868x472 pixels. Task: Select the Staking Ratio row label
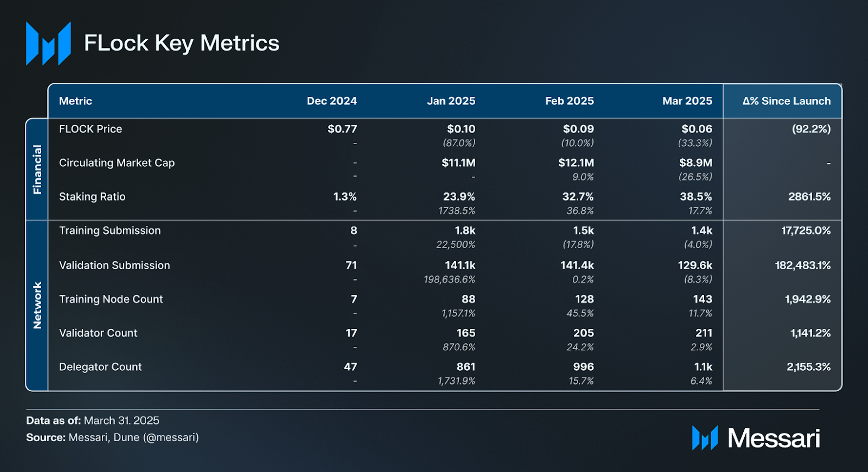[x=92, y=197]
